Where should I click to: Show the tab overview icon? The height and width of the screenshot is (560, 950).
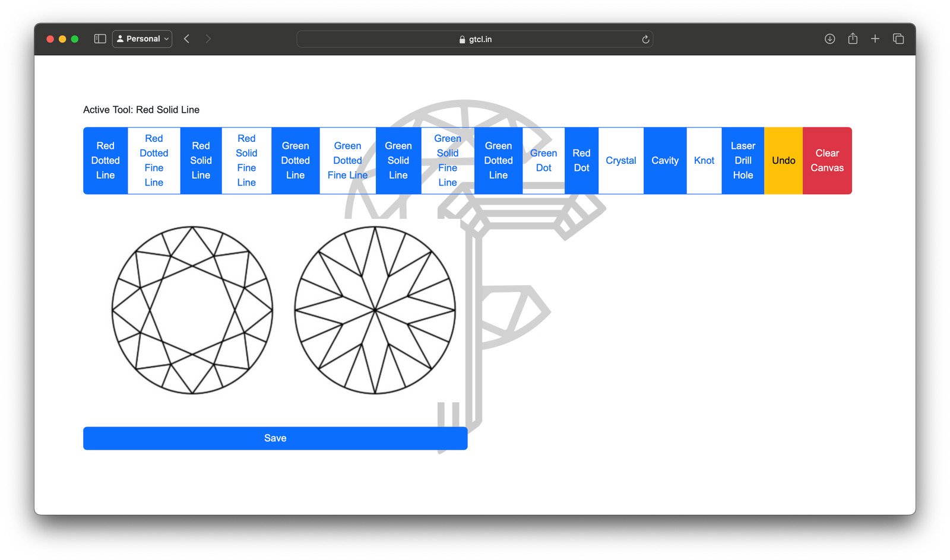tap(898, 39)
